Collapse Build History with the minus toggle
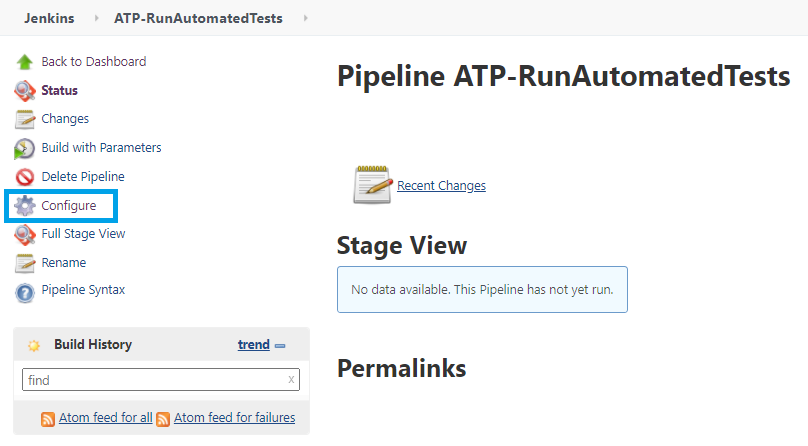 tap(280, 346)
